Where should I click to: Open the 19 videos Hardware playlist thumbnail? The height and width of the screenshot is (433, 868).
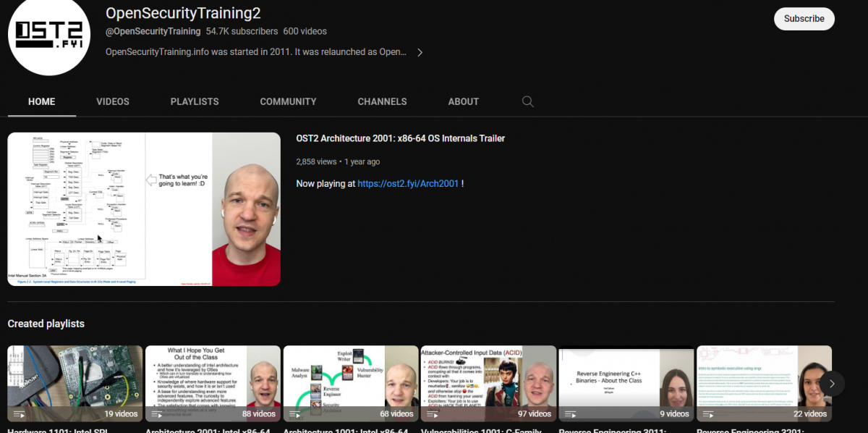point(75,384)
